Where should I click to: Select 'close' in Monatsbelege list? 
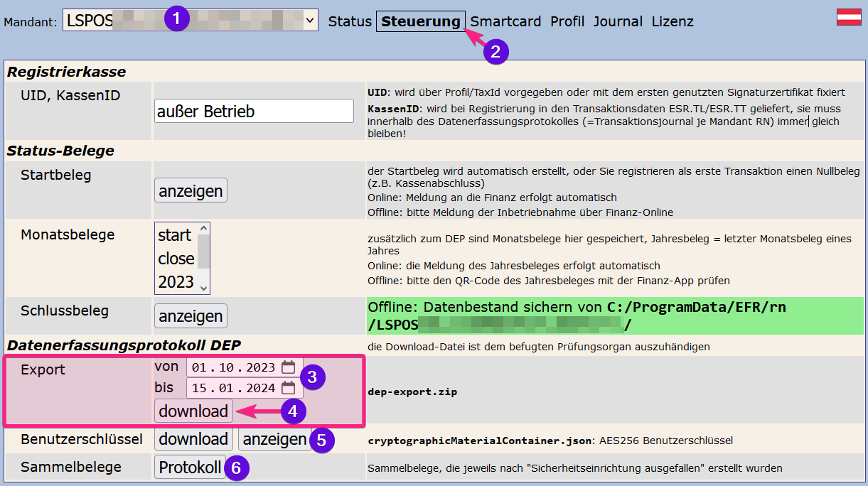point(176,259)
